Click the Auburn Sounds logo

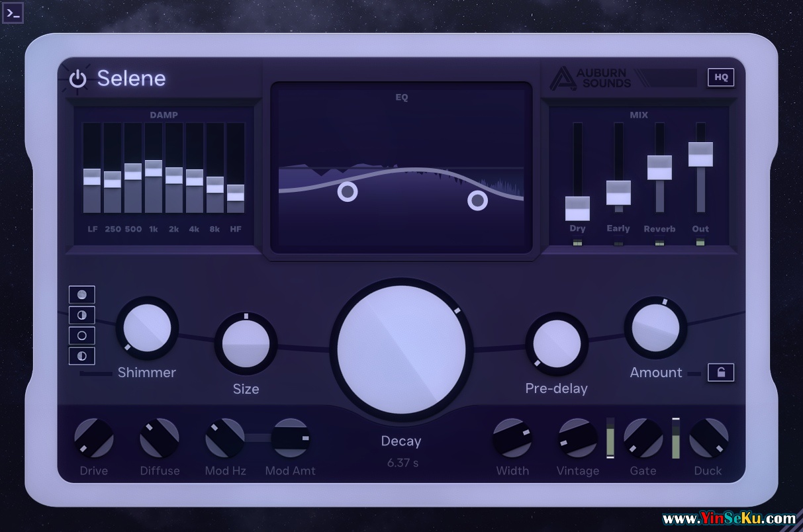click(589, 78)
